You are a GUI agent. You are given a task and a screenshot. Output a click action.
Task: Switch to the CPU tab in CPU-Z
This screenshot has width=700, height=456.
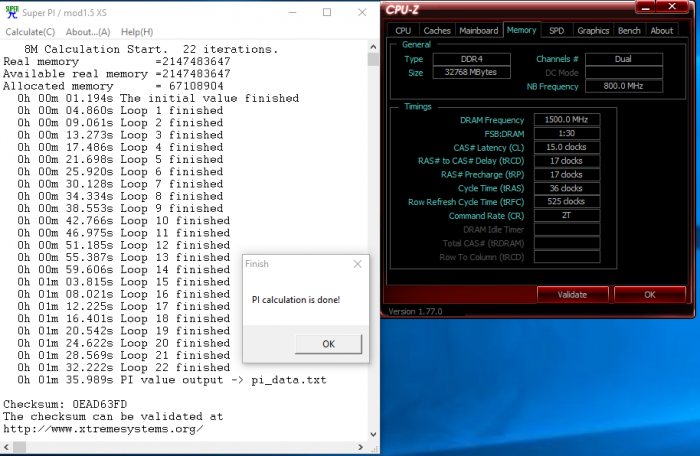[x=403, y=30]
